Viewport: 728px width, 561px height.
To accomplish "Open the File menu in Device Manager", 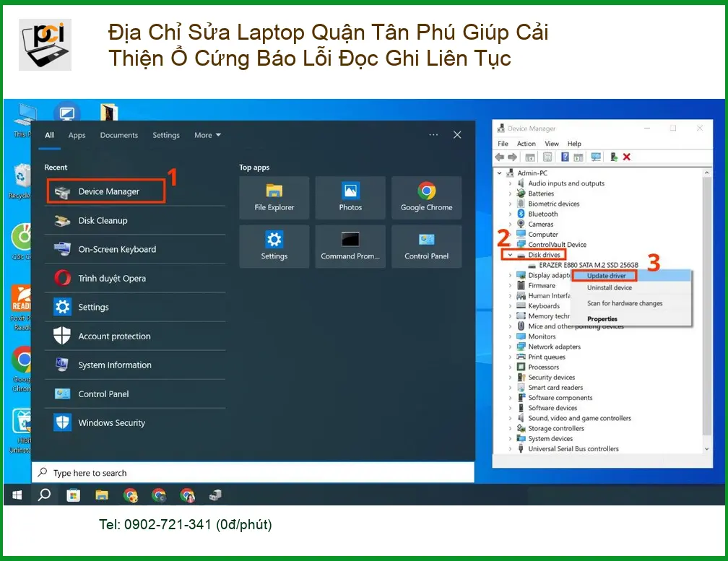I will point(503,144).
